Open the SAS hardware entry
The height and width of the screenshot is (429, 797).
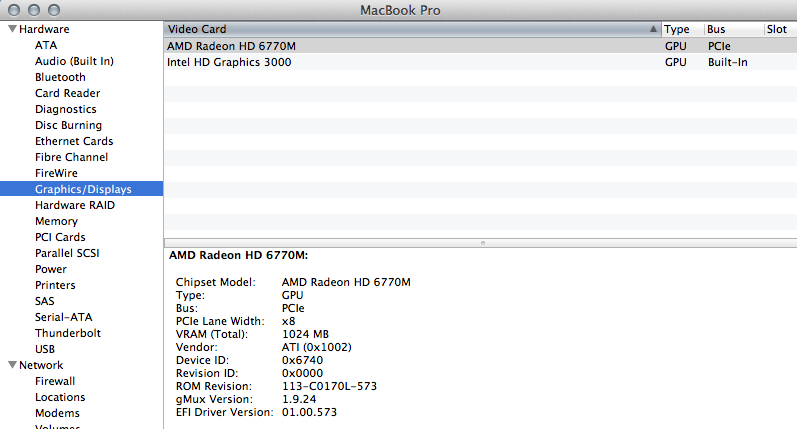(44, 301)
